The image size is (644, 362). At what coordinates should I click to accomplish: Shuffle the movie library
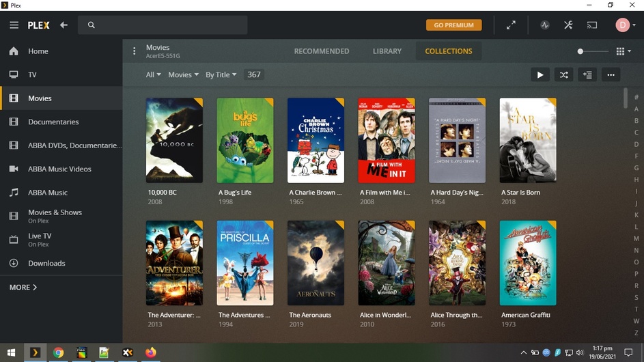563,74
